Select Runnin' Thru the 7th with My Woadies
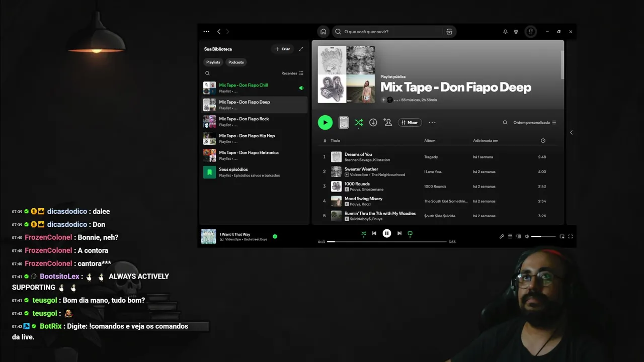The width and height of the screenshot is (644, 362). pos(380,213)
